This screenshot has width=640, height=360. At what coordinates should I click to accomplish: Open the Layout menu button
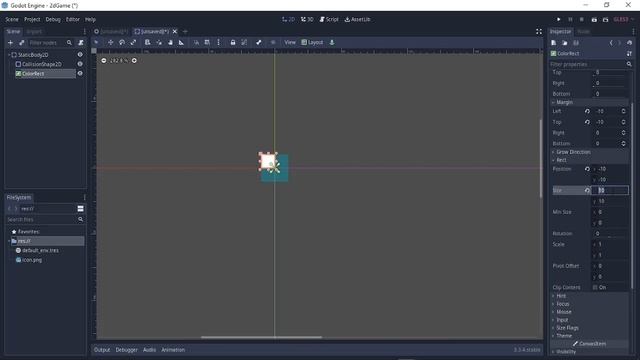point(312,42)
